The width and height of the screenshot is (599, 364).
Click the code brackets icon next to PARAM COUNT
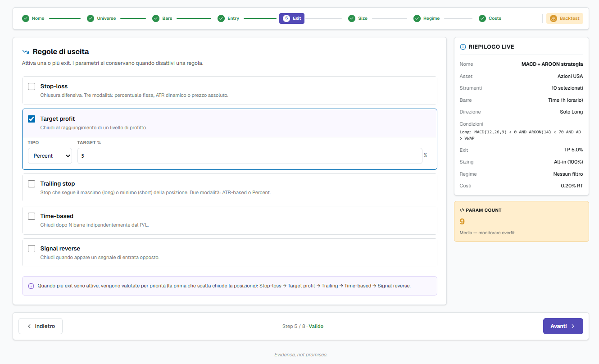[462, 210]
